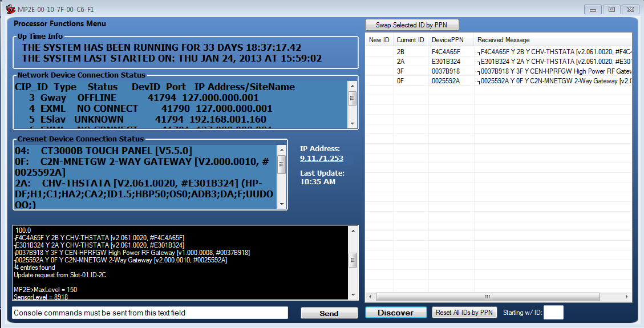The width and height of the screenshot is (644, 328).
Task: Click the SYSTEM LAST STARTED ON text line
Action: coord(172,58)
